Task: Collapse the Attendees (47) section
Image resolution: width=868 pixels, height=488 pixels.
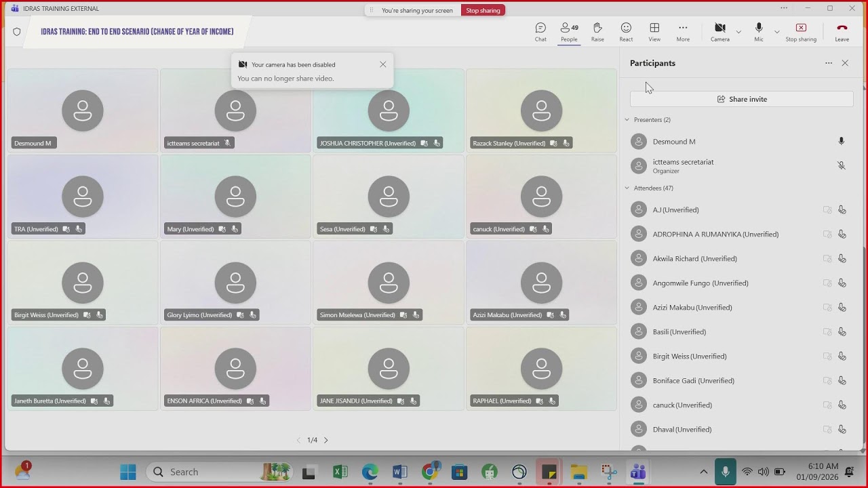Action: [627, 188]
